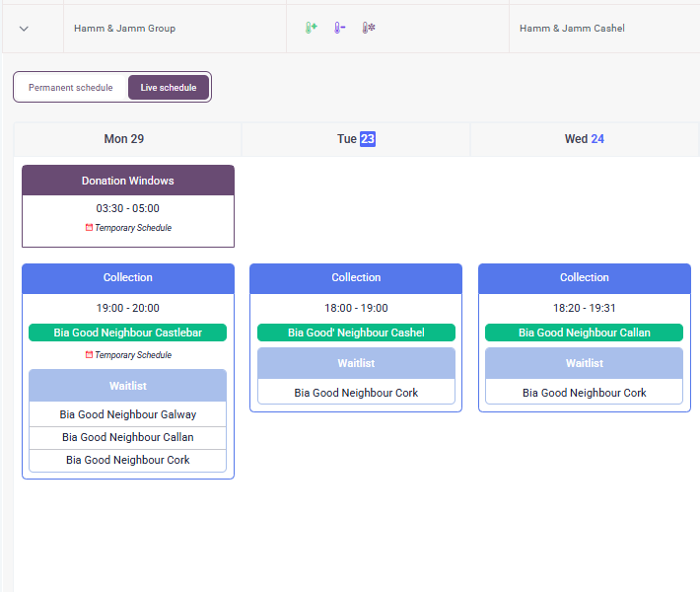Screen dimensions: 700x592
Task: Select Bia Good Neighbour Callan waitlist entry on Monday
Action: (128, 437)
